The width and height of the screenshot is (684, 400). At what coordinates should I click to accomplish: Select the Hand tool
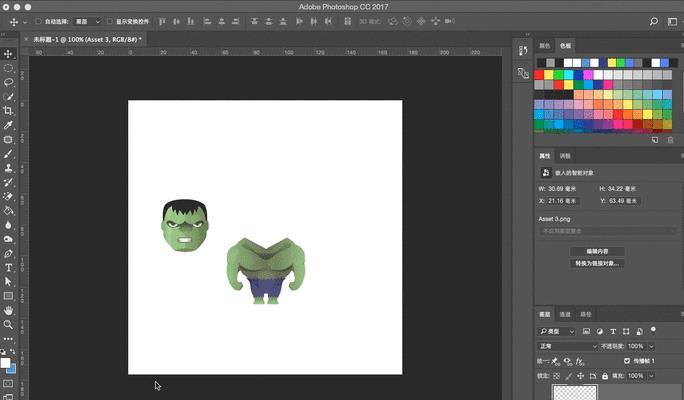coord(8,311)
